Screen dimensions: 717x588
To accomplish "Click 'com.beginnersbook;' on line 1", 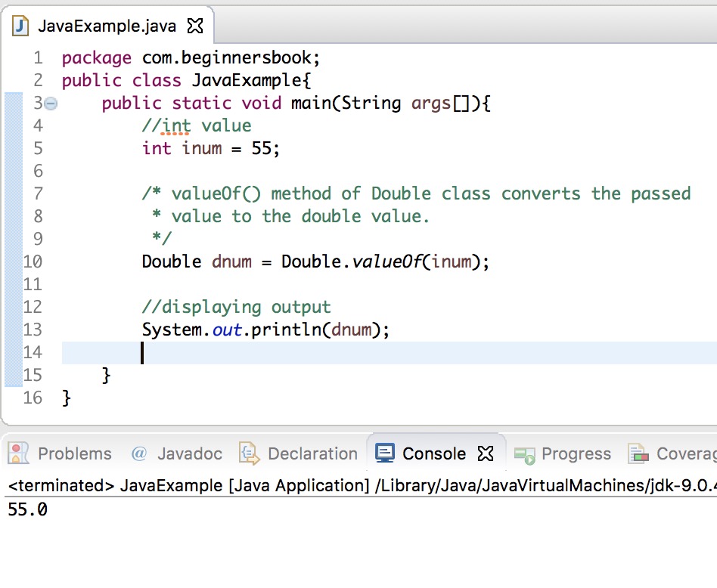I will [231, 58].
